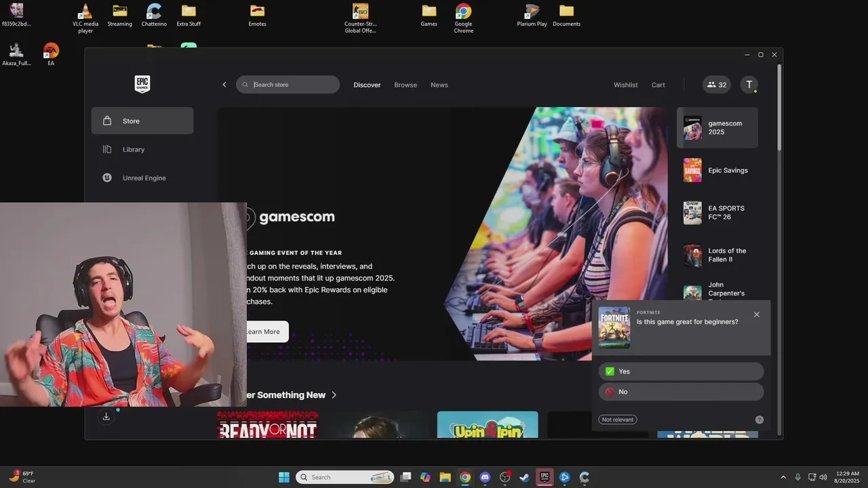Click the Epic launcher vertical scrollbar
This screenshot has width=868, height=488.
779,108
